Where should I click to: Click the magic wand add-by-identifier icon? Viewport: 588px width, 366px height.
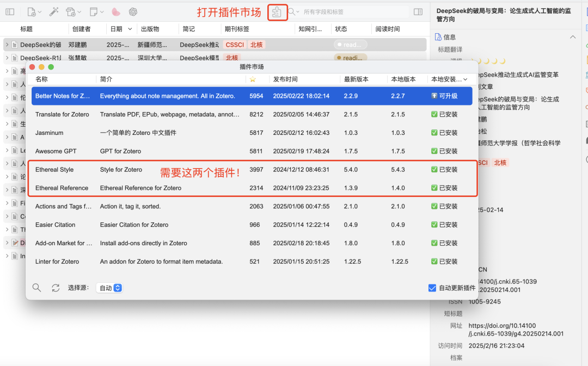pos(54,12)
